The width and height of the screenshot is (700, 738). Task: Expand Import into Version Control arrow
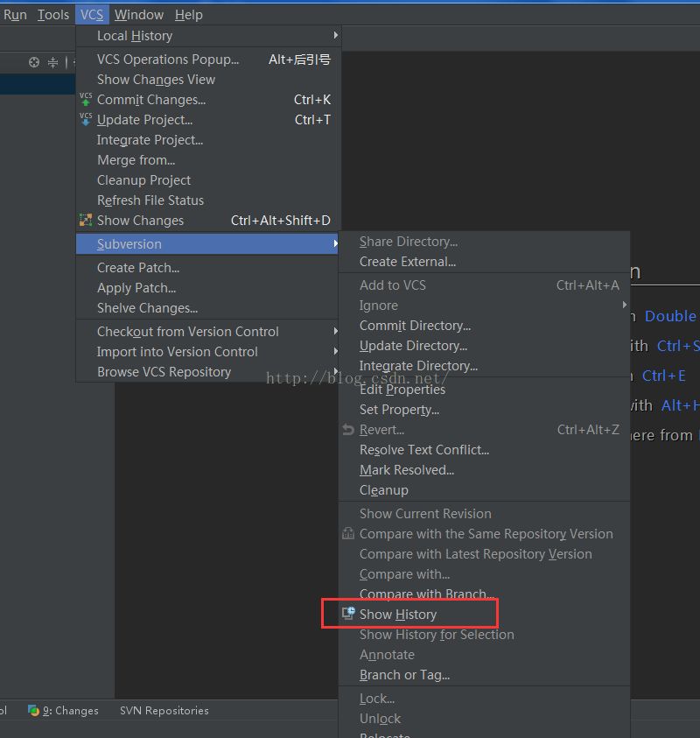335,351
